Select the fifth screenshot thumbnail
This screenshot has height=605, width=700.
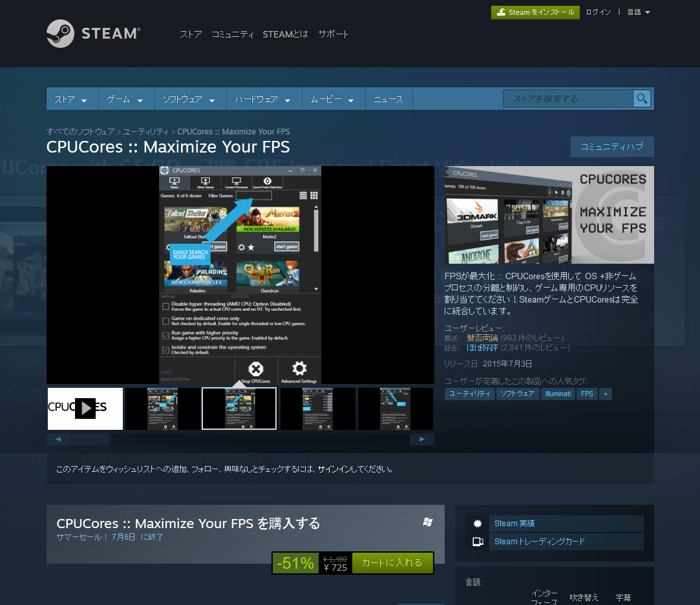(x=395, y=409)
